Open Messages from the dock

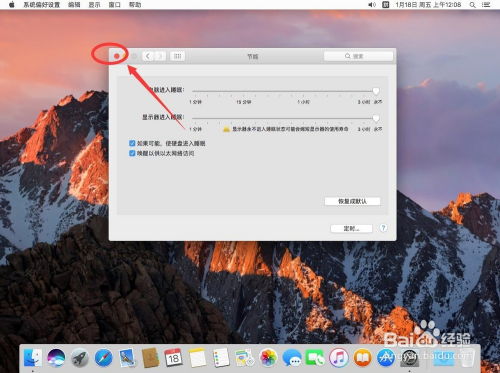pyautogui.click(x=292, y=358)
